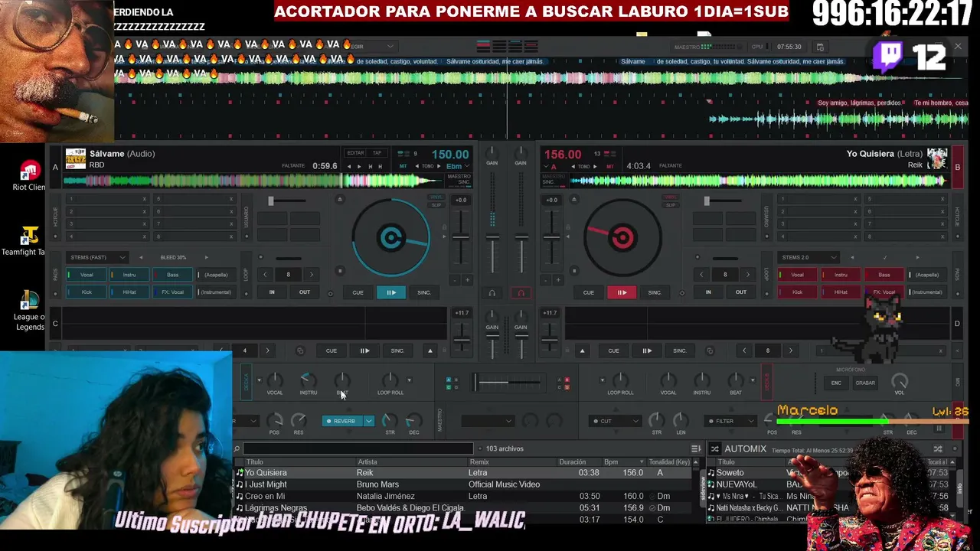Image resolution: width=980 pixels, height=551 pixels.
Task: Toggle SLIP mode on deck B
Action: coord(671,205)
